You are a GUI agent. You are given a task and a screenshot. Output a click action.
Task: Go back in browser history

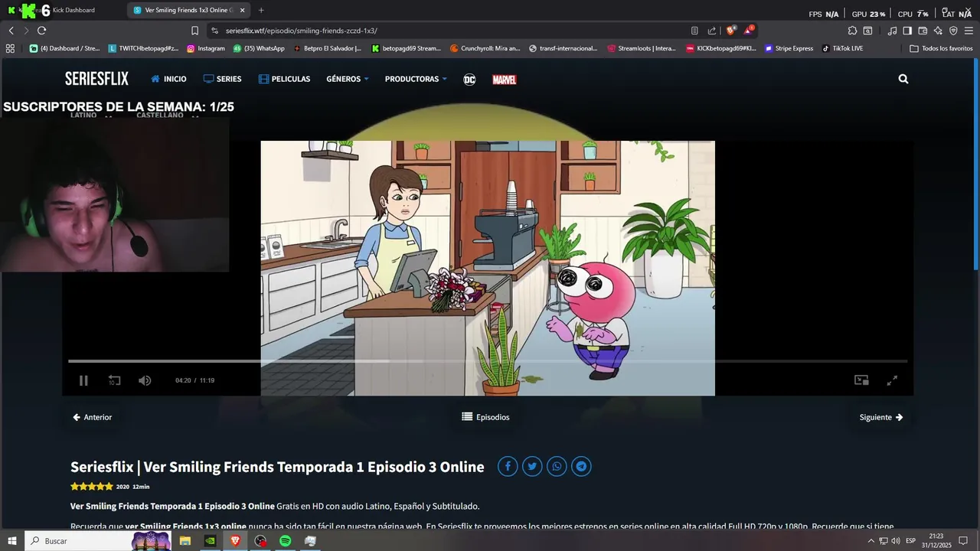(x=11, y=31)
